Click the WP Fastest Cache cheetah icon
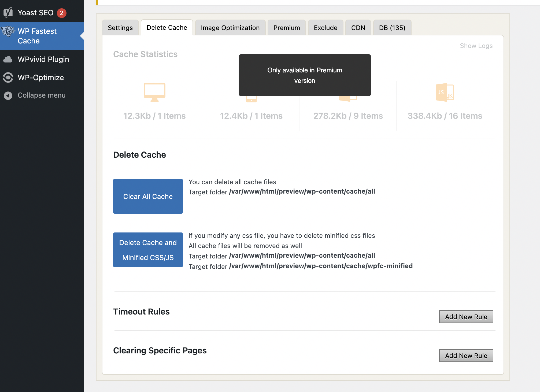Viewport: 540px width, 392px height. (8, 31)
